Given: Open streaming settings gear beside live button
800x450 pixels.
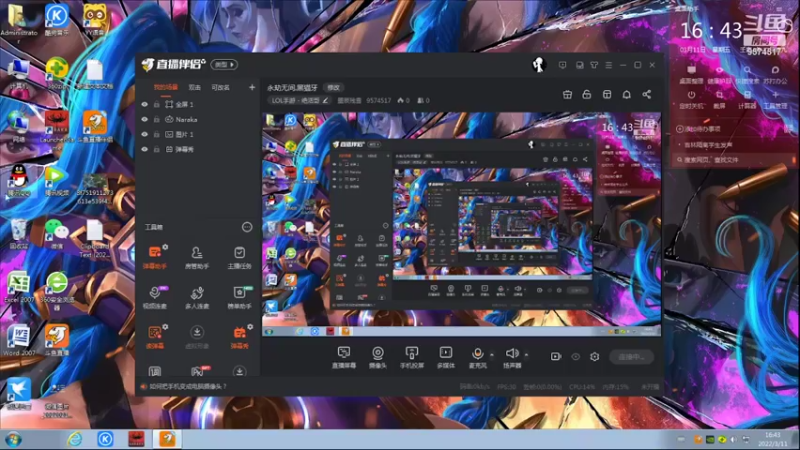Looking at the screenshot, I should tap(594, 357).
